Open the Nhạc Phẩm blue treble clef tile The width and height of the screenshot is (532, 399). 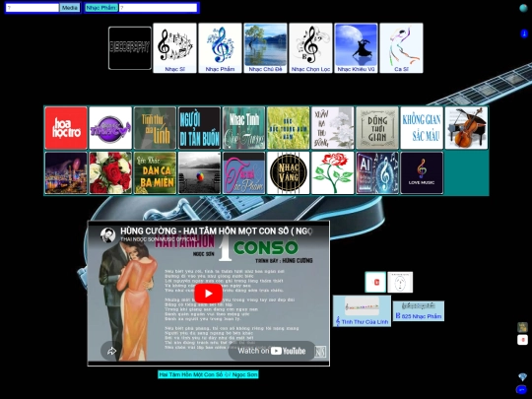[220, 48]
